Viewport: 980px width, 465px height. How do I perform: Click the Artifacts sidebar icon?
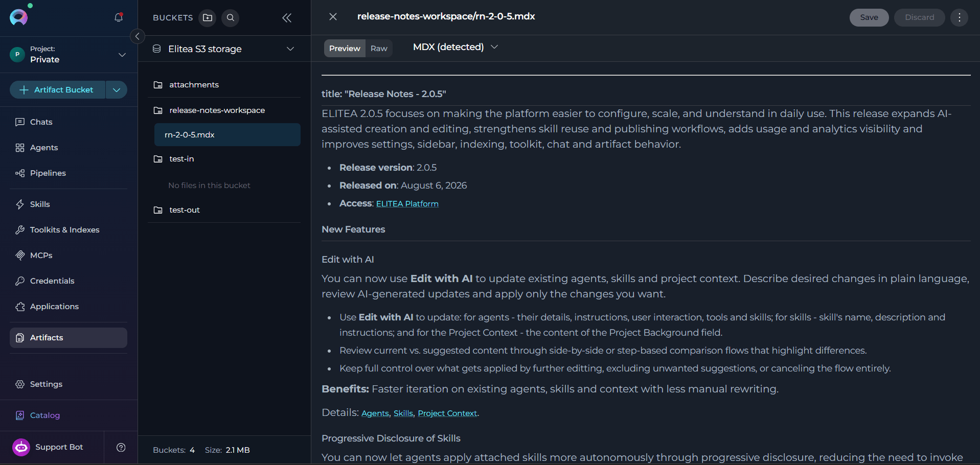[20, 338]
